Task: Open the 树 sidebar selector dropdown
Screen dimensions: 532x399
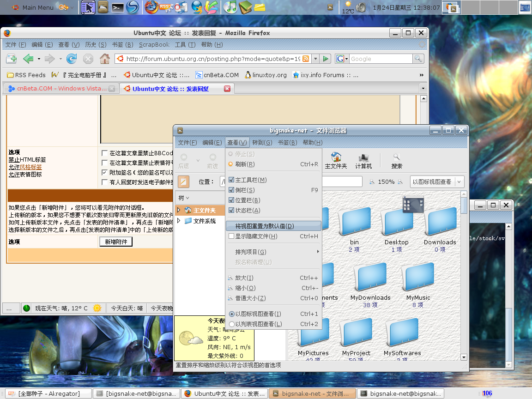Action: click(x=184, y=198)
